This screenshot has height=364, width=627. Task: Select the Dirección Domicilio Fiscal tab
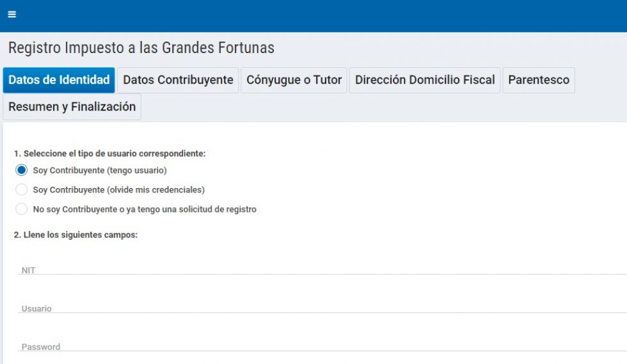[x=425, y=80]
